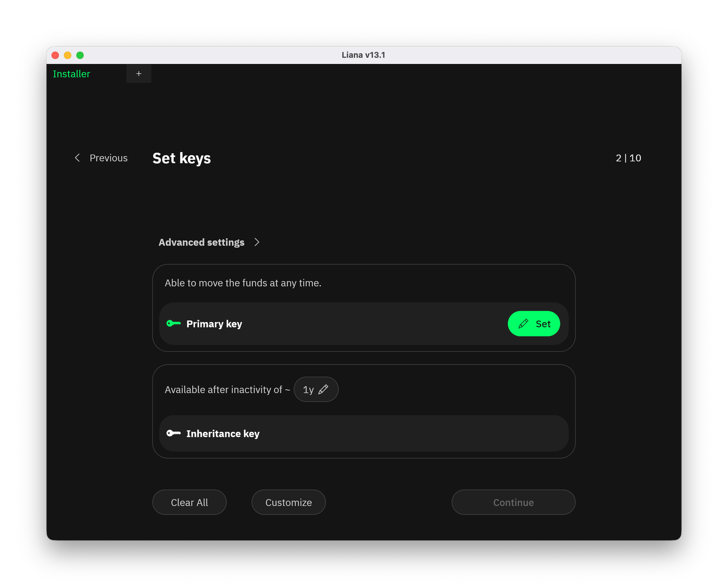Click pencil icon next to 1y
Viewport: 728px width, 587px height.
click(323, 389)
